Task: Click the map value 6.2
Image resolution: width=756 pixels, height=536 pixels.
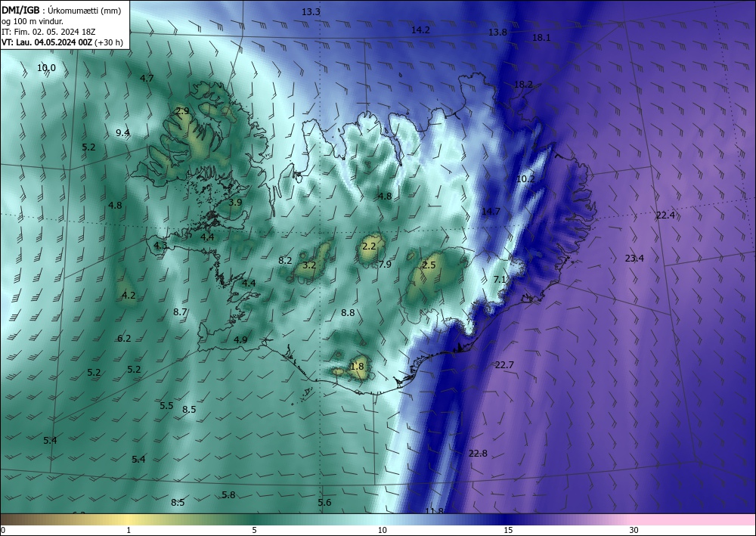Action: click(124, 339)
